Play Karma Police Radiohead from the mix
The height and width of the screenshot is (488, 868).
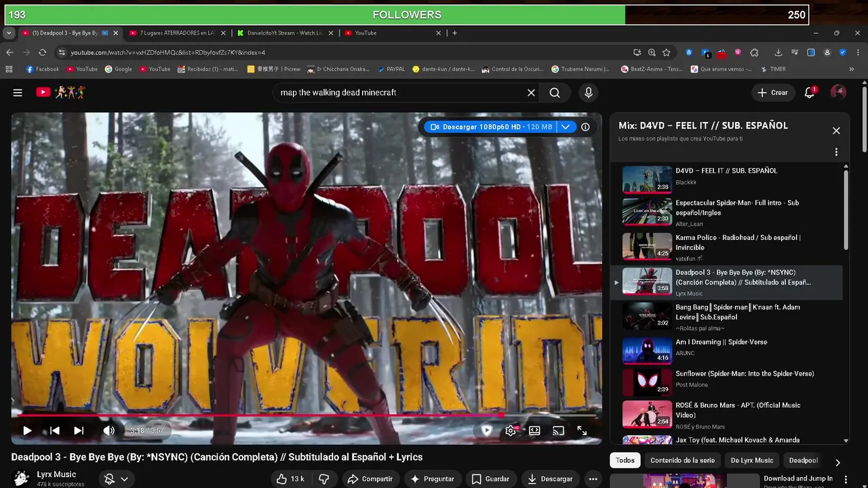pyautogui.click(x=726, y=247)
